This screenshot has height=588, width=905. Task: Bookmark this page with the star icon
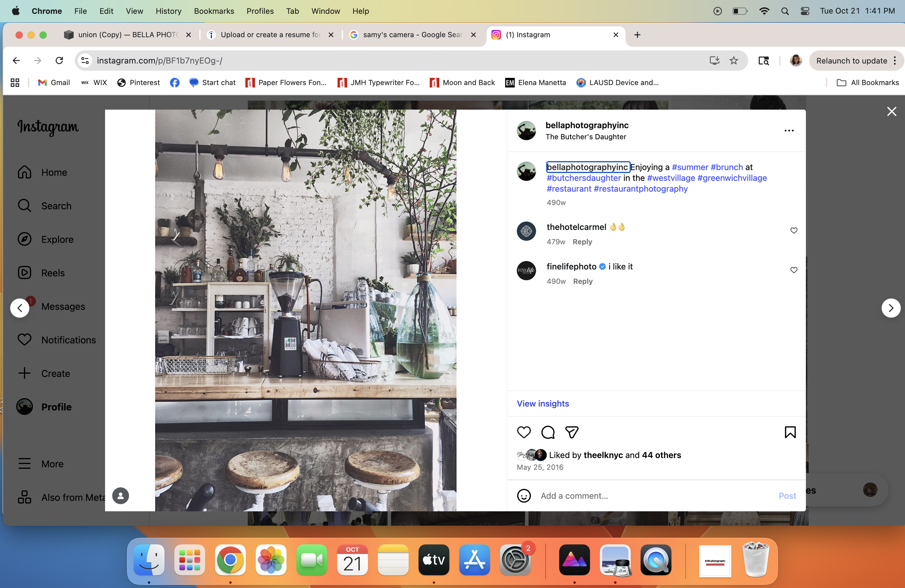click(733, 60)
